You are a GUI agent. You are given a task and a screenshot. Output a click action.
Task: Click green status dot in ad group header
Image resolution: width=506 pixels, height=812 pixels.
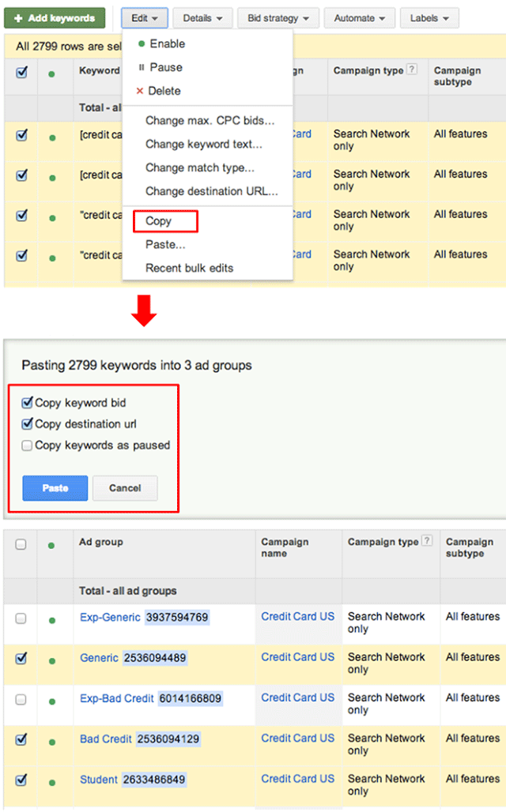[x=52, y=544]
